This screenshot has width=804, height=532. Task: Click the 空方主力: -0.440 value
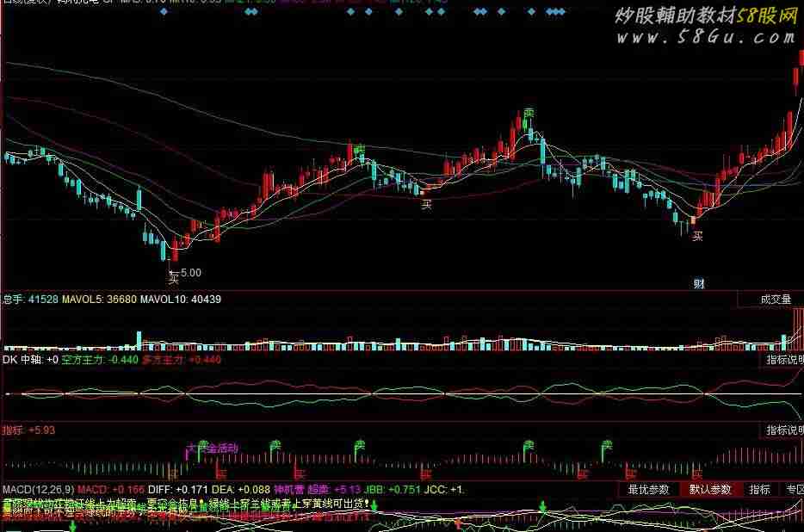(100, 360)
